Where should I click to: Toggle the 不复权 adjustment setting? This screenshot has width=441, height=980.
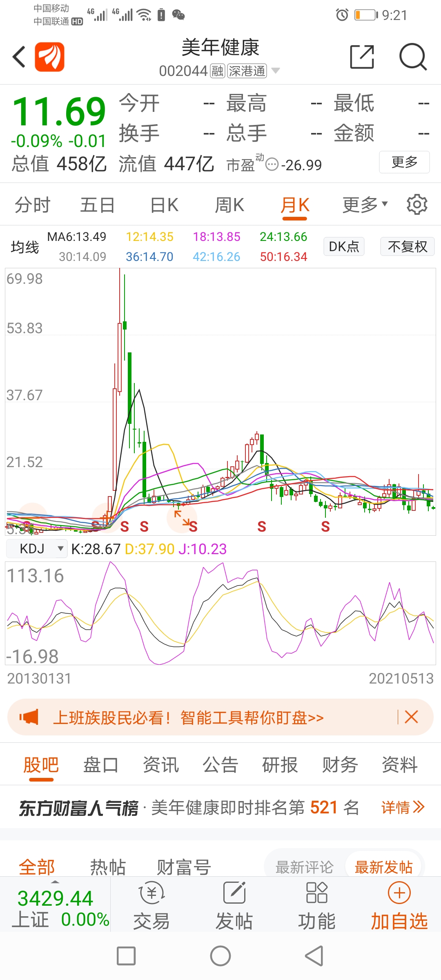tap(407, 246)
